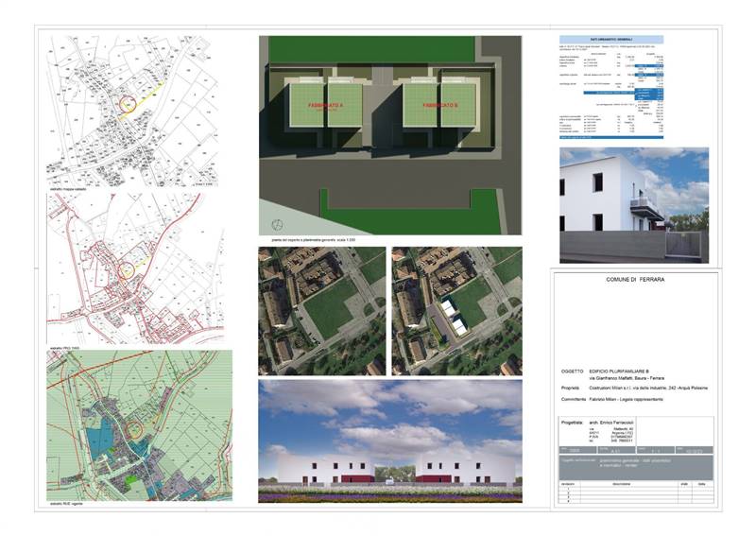This screenshot has width=756, height=536.
Task: Open the aerial photo without buildings
Action: [x=322, y=311]
